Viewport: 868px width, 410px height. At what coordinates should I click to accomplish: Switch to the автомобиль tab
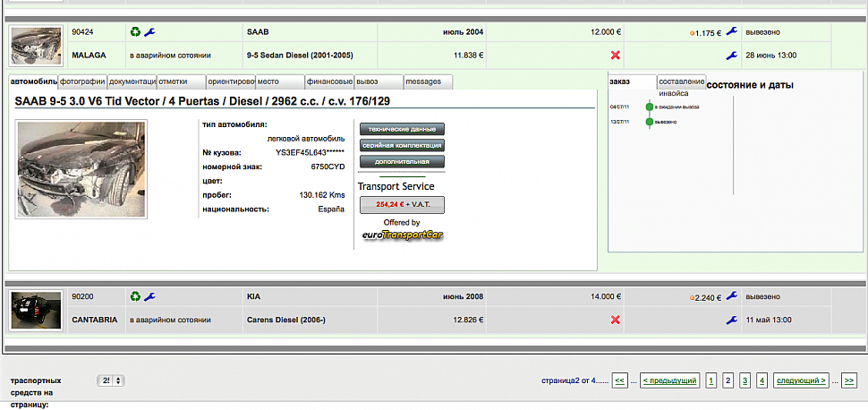[34, 81]
